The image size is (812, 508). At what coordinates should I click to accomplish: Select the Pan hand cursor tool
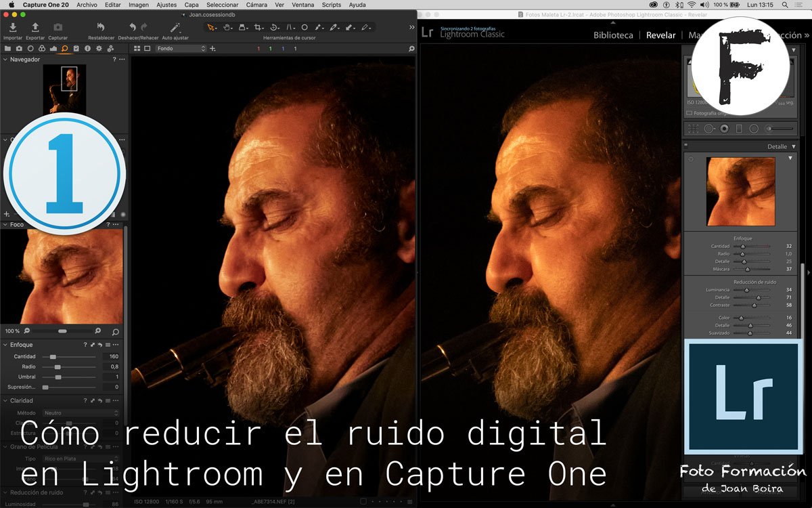(x=228, y=27)
